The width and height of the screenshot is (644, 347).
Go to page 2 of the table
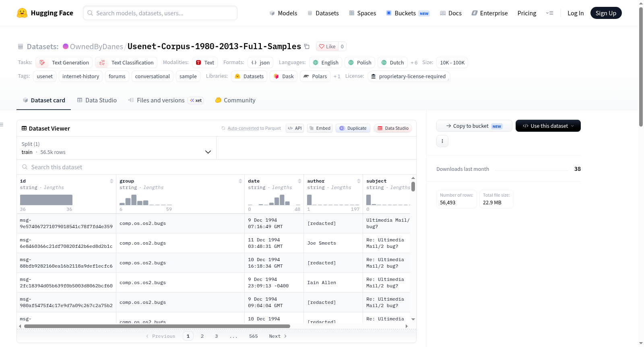point(202,336)
